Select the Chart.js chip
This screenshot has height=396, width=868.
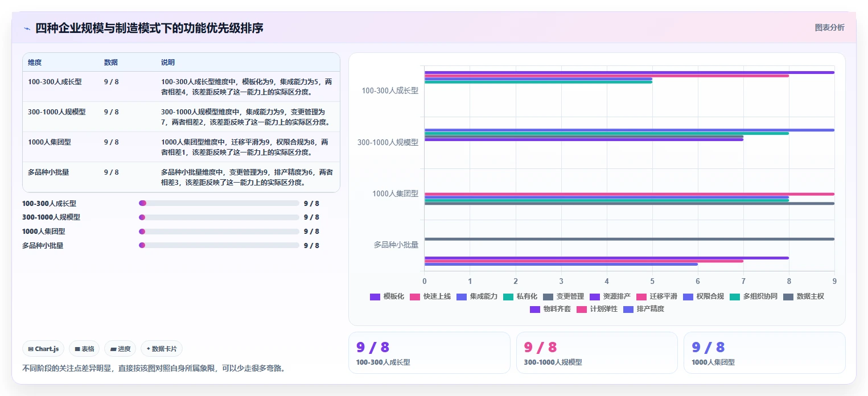(x=43, y=349)
